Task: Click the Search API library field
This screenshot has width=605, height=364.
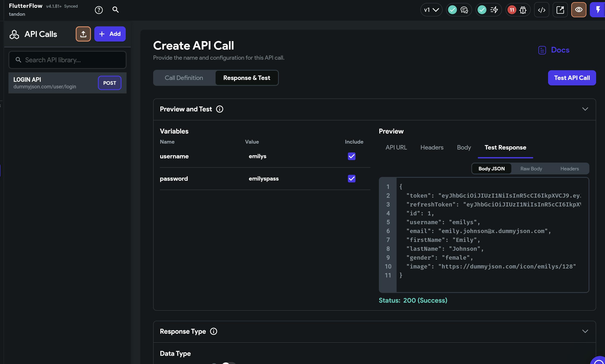Action: (68, 60)
